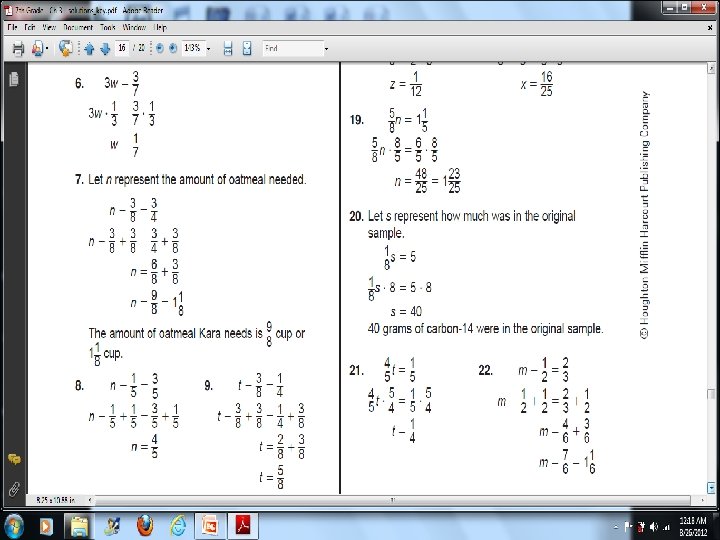Click text '40 grams of carbon-14'
This screenshot has width=720, height=540.
coord(420,329)
